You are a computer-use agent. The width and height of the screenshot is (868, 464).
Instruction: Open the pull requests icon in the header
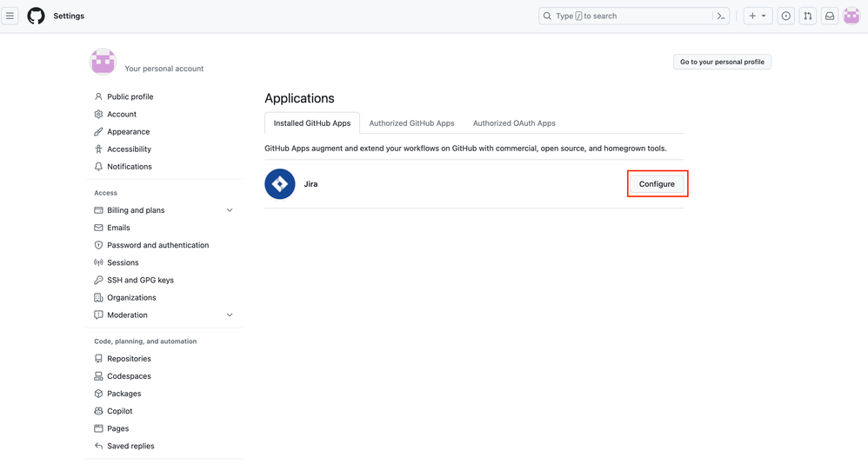point(808,16)
